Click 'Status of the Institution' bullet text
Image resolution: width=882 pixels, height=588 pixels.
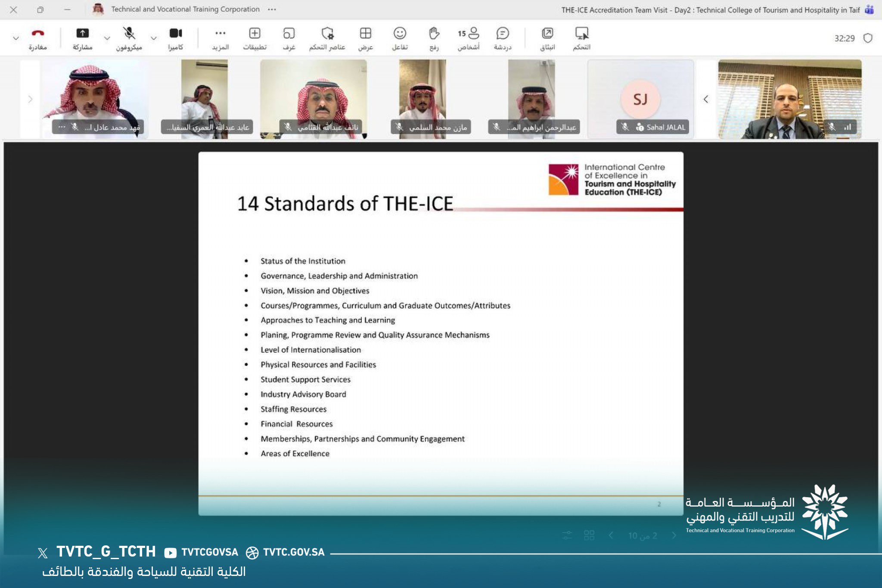[x=303, y=261]
